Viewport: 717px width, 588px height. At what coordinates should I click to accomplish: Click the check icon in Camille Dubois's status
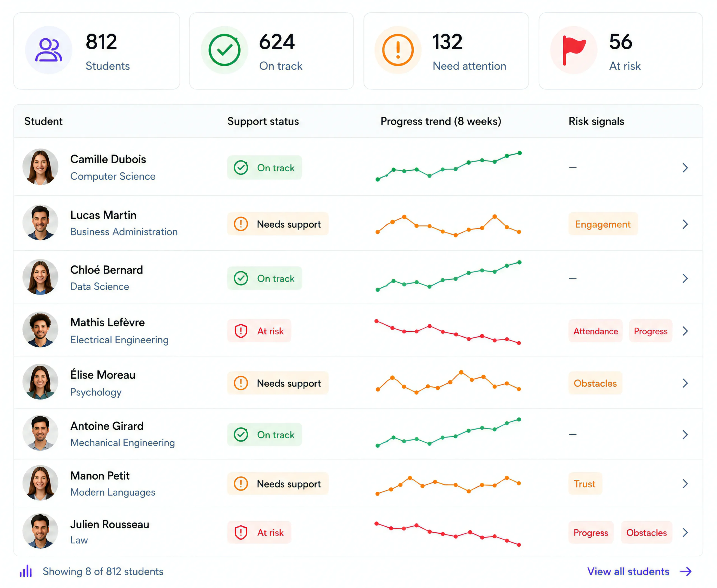[x=241, y=167]
